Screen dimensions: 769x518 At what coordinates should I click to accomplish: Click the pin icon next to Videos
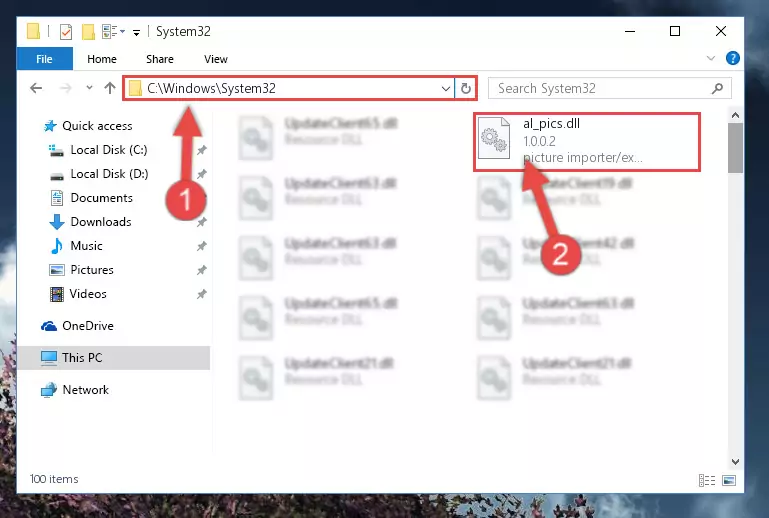pyautogui.click(x=202, y=294)
